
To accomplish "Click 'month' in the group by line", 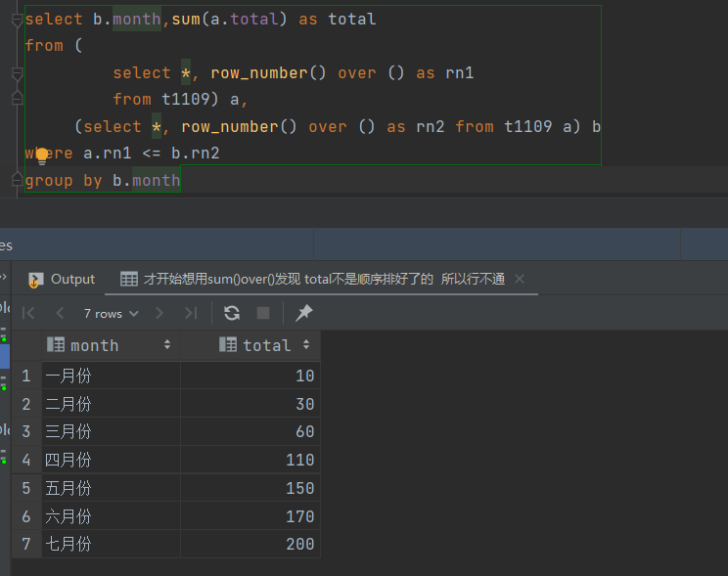I will 156,180.
